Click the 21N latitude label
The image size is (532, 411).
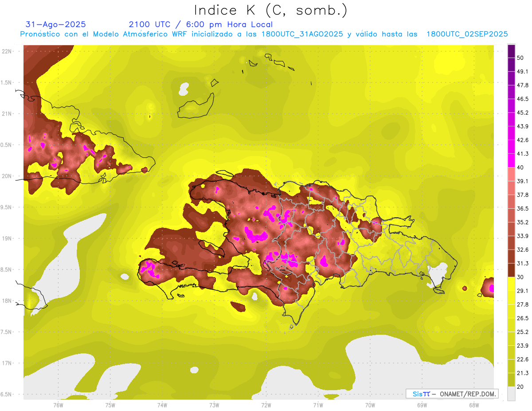click(x=7, y=114)
